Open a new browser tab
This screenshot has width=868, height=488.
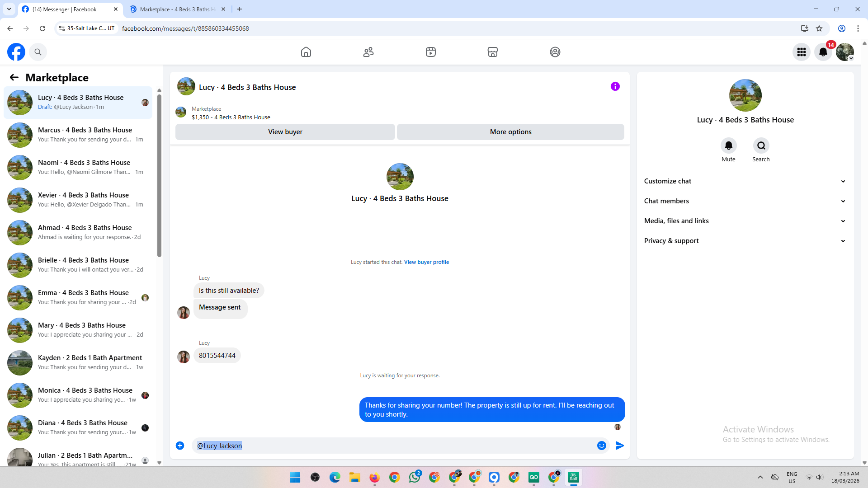click(240, 9)
